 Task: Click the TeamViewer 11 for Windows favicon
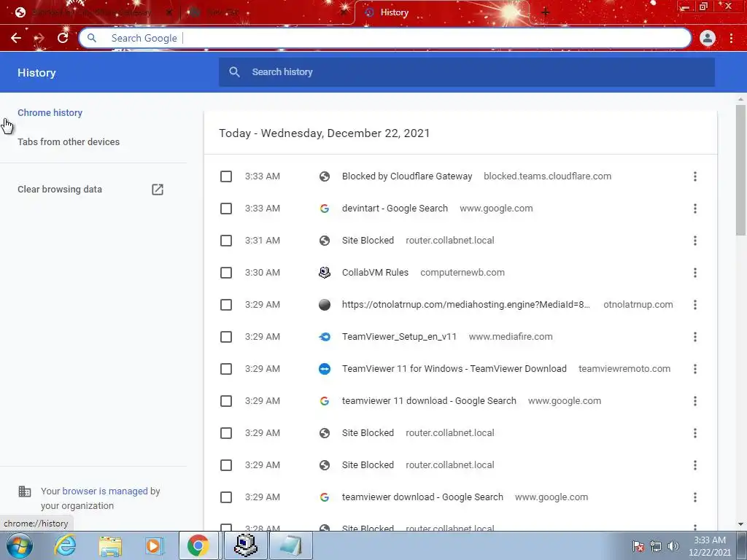coord(325,369)
